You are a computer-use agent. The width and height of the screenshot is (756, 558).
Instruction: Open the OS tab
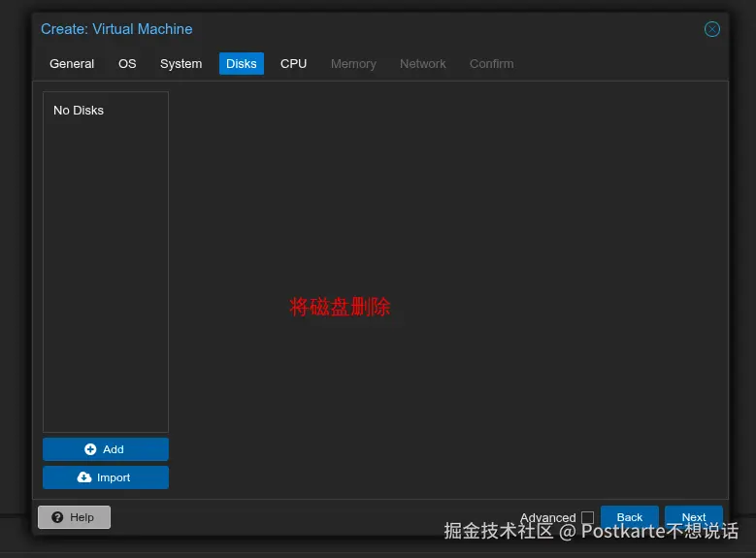pos(127,64)
